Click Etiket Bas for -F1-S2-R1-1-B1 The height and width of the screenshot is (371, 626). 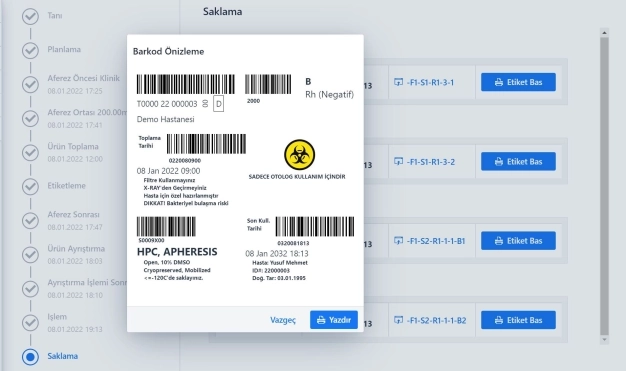coord(518,240)
